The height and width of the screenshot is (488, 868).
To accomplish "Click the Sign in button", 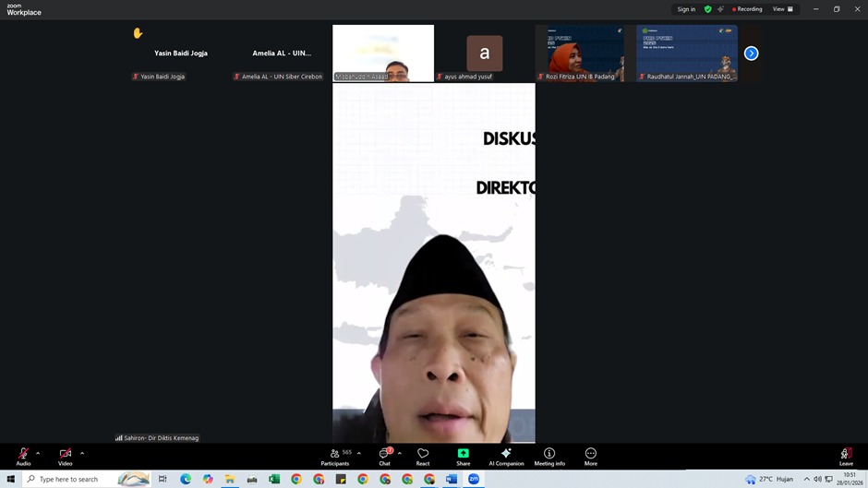I will click(686, 9).
